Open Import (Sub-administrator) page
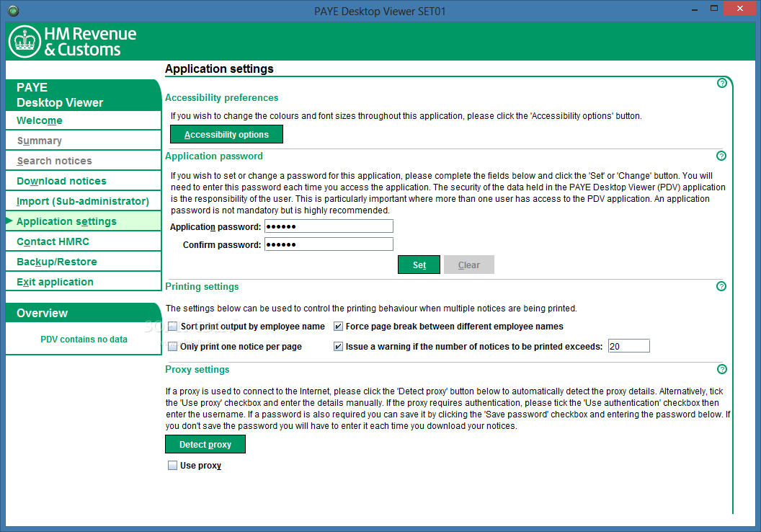This screenshot has width=761, height=532. coord(82,201)
